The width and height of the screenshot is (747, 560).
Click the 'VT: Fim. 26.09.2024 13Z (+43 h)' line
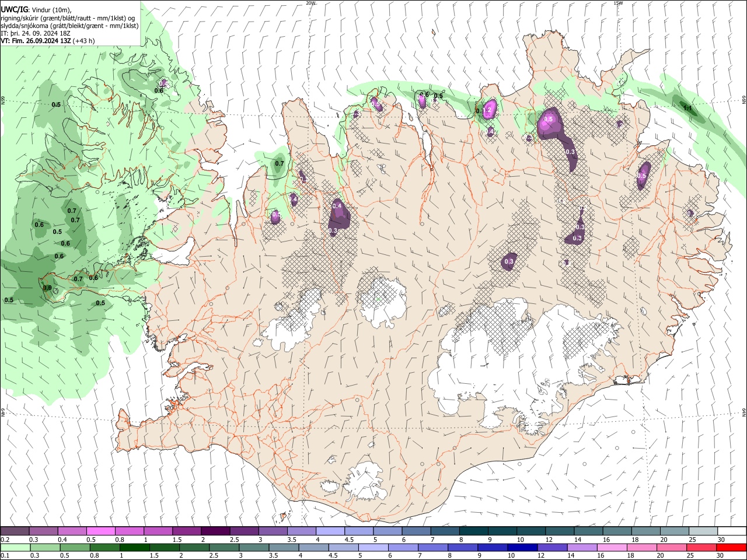(x=47, y=41)
